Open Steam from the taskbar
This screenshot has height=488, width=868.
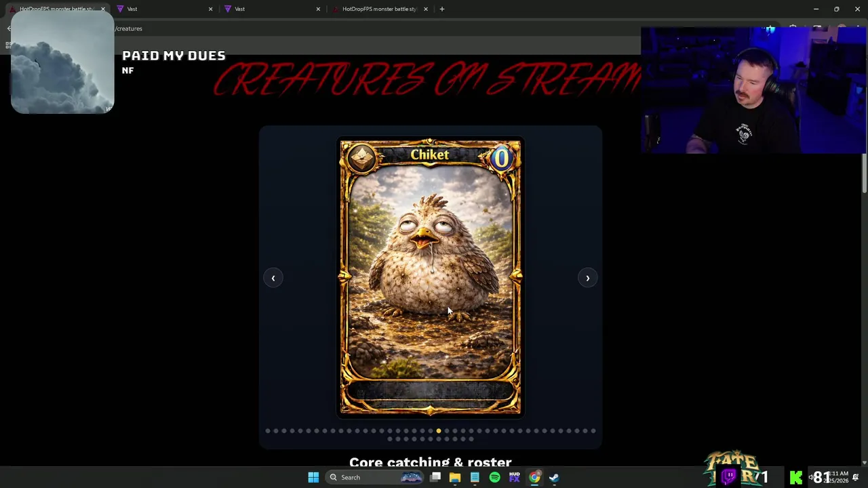[x=554, y=477]
